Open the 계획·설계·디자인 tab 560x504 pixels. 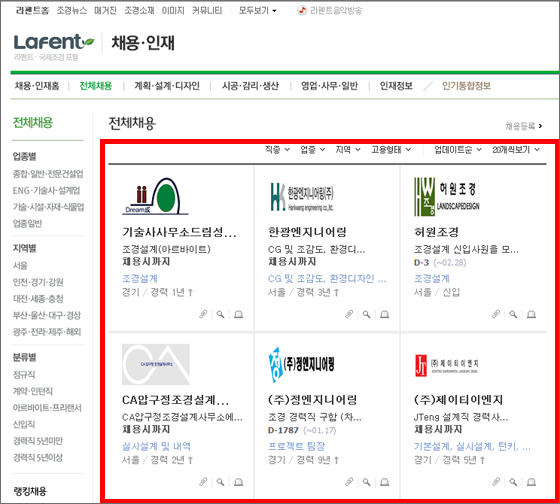coord(167,86)
